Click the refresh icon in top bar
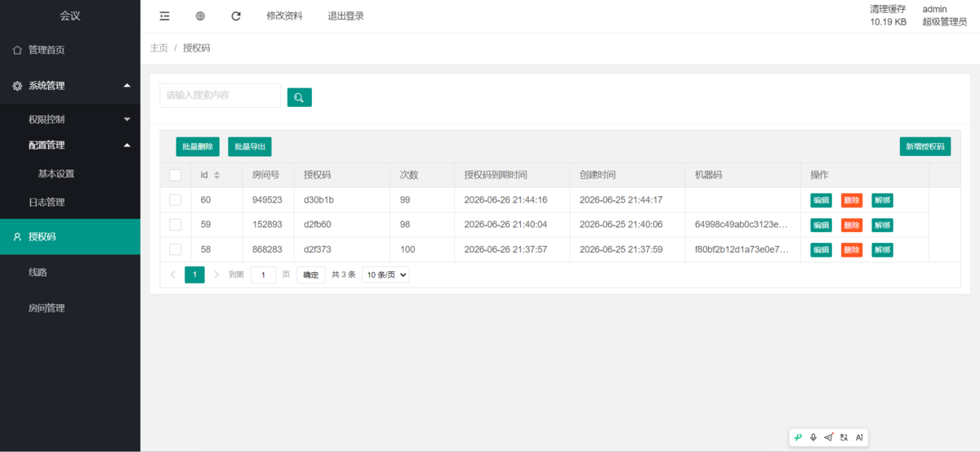The width and height of the screenshot is (980, 452). pos(236,16)
